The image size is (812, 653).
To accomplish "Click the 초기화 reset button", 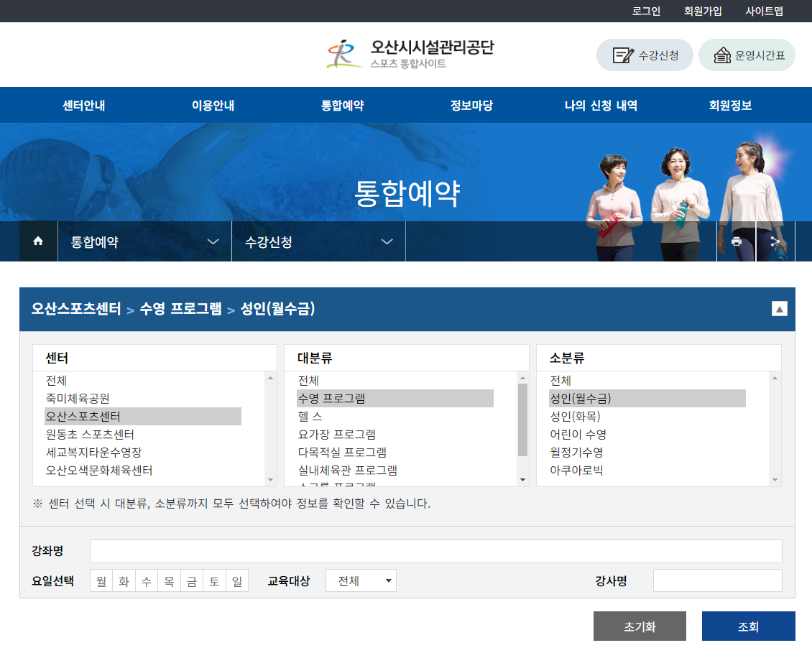I will (x=639, y=626).
